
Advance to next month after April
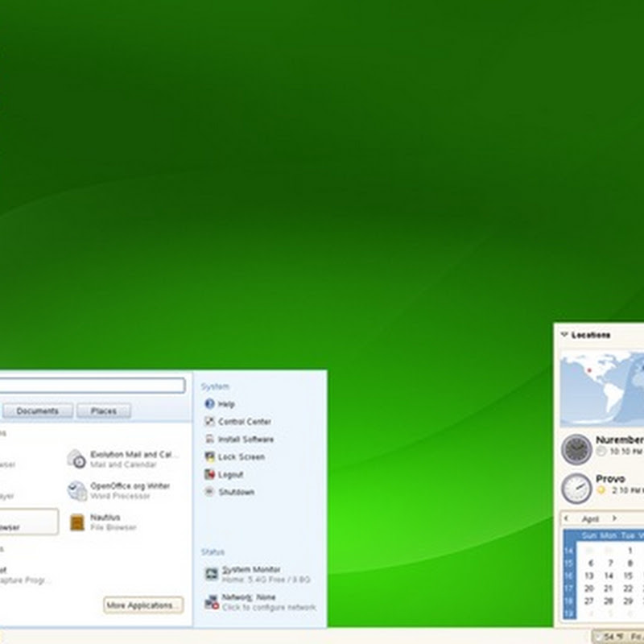[614, 519]
